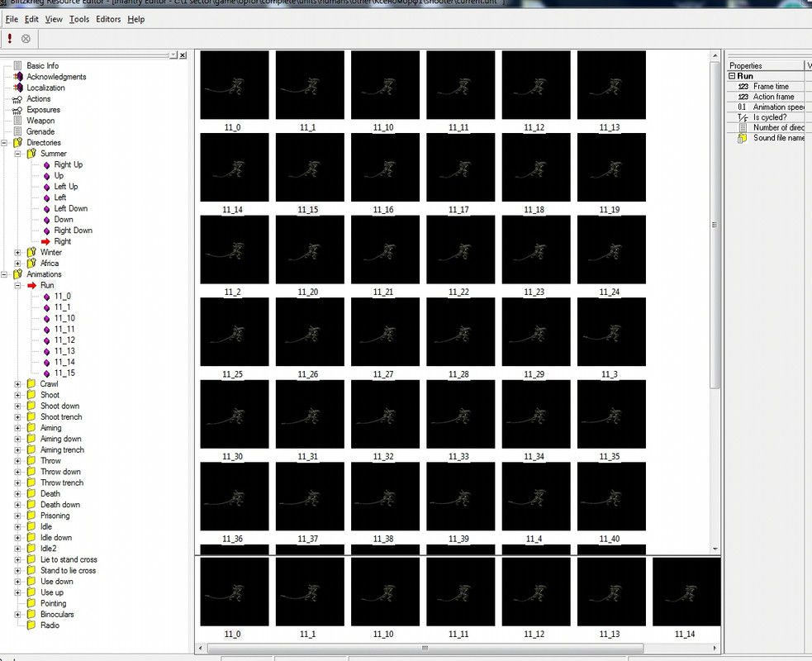Click the Right Down direction icon
This screenshot has height=661, width=812.
click(46, 231)
